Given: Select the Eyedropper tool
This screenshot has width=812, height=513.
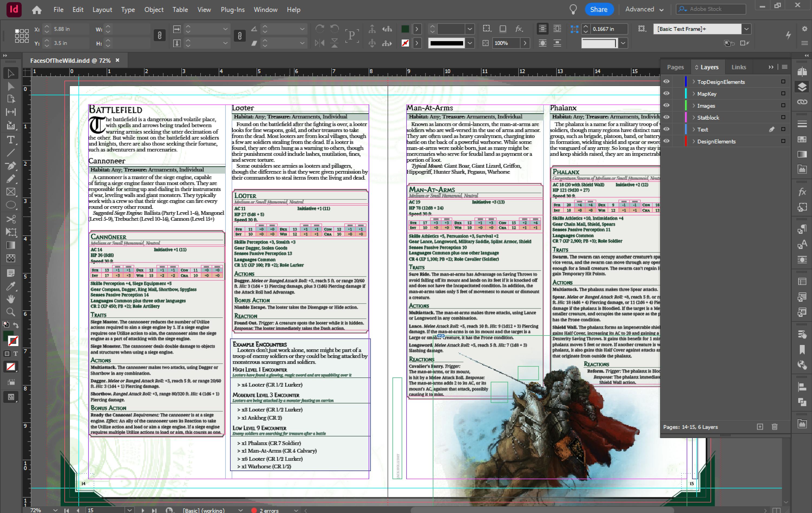Looking at the screenshot, I should (11, 286).
